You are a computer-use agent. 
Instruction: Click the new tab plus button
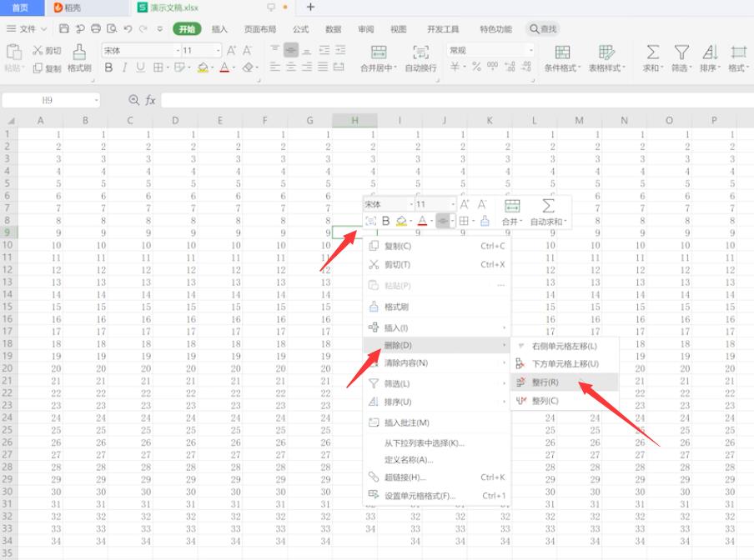click(310, 7)
